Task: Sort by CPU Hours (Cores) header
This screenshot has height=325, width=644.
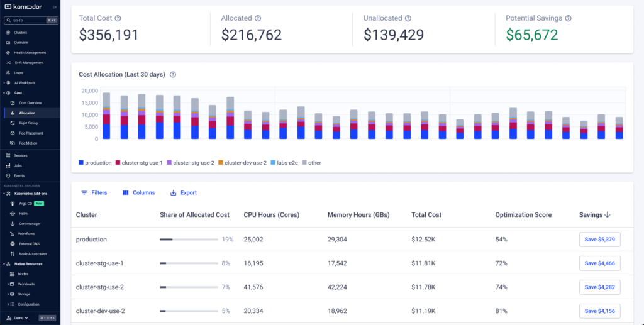Action: [x=272, y=214]
